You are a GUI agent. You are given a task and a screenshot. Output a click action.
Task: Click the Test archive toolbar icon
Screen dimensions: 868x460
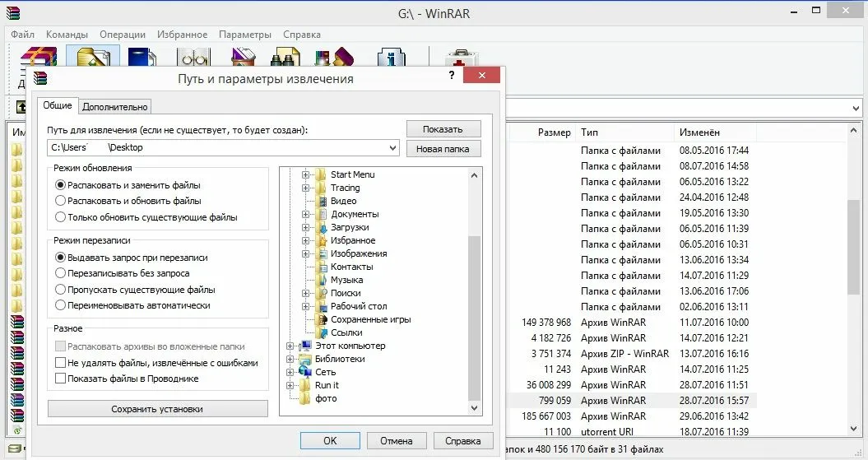[142, 56]
